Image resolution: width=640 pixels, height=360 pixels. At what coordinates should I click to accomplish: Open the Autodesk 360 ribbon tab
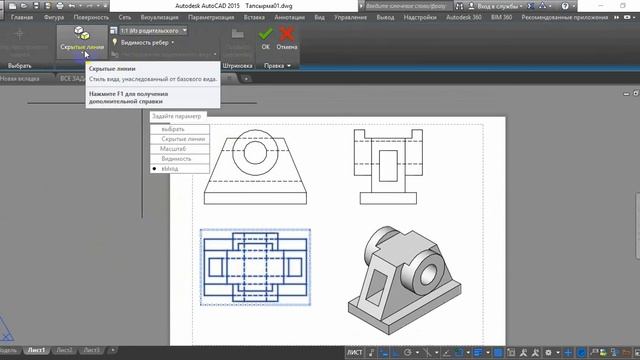pos(464,17)
